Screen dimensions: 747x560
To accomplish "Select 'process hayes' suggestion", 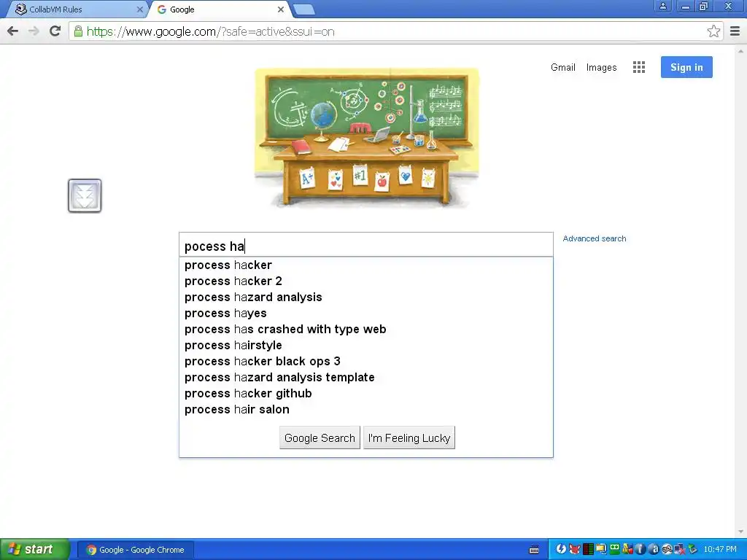I will pos(366,314).
